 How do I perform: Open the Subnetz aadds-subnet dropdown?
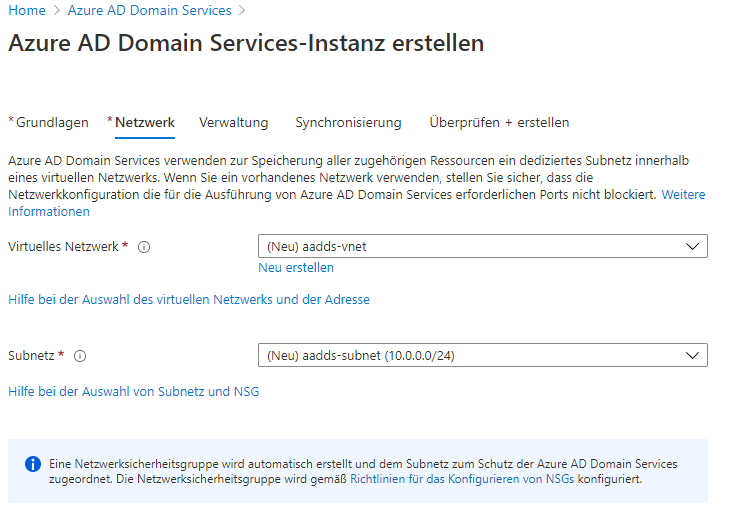483,355
